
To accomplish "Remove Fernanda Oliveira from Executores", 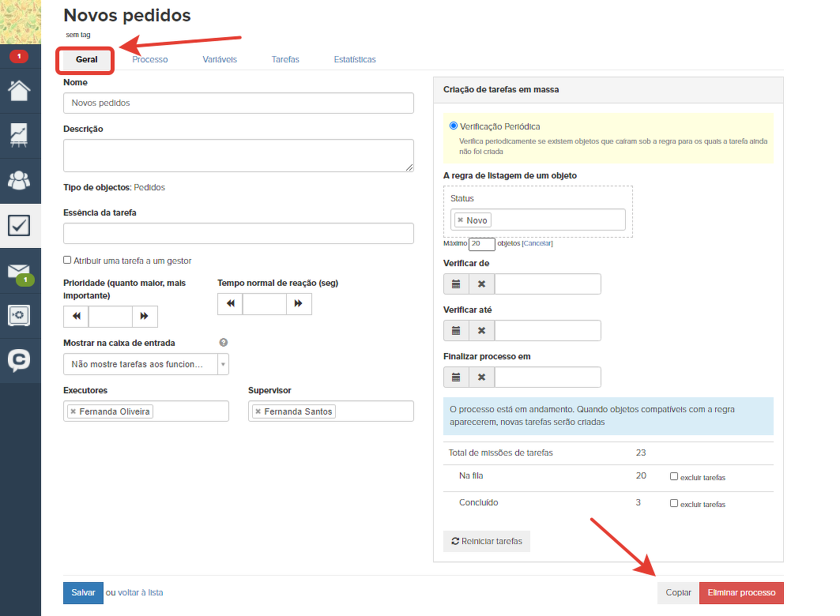I will 73,411.
